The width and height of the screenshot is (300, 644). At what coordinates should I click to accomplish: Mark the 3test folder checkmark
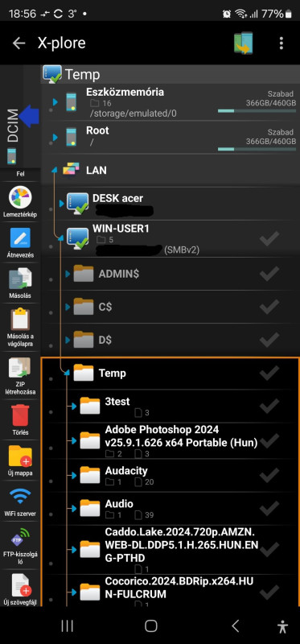[269, 406]
